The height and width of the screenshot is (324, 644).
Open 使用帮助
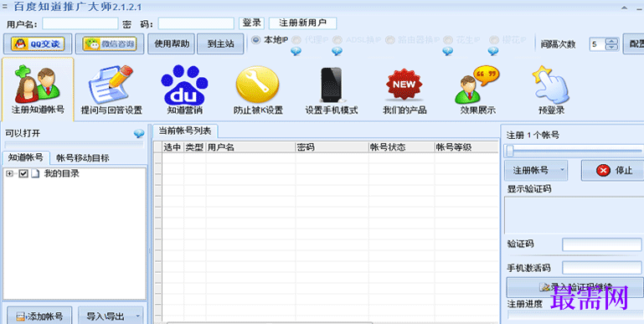(172, 44)
